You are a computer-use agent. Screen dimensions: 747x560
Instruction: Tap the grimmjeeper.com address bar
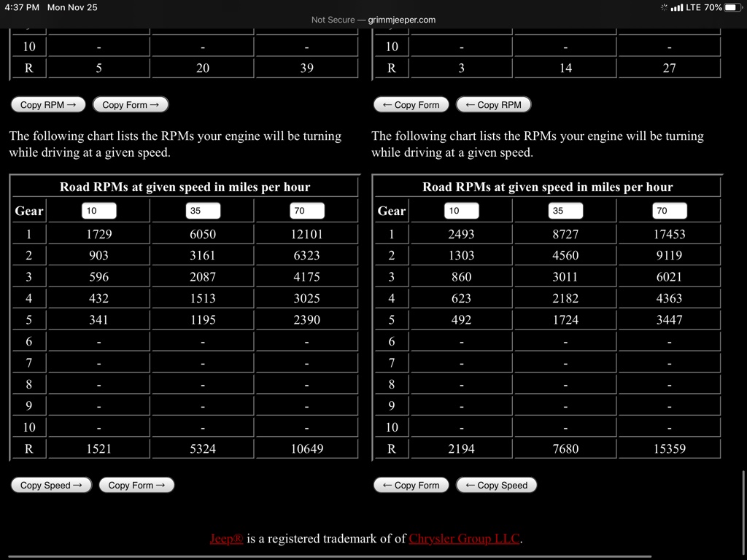[x=373, y=20]
